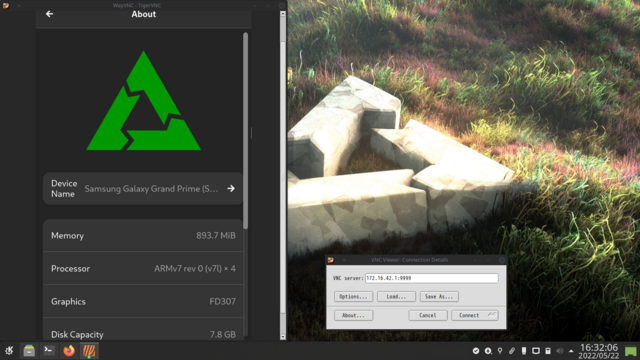Launch the file manager from the taskbar
The image size is (640, 360).
pos(29,351)
